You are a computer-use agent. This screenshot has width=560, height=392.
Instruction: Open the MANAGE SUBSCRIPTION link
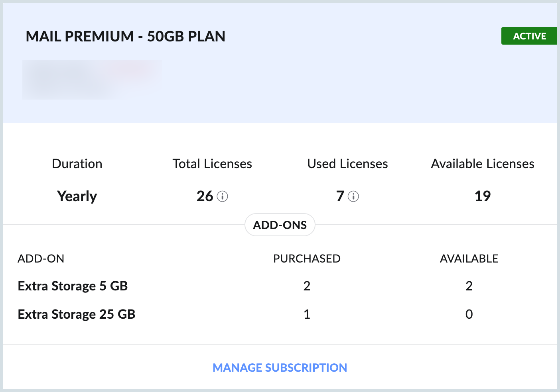pyautogui.click(x=280, y=367)
